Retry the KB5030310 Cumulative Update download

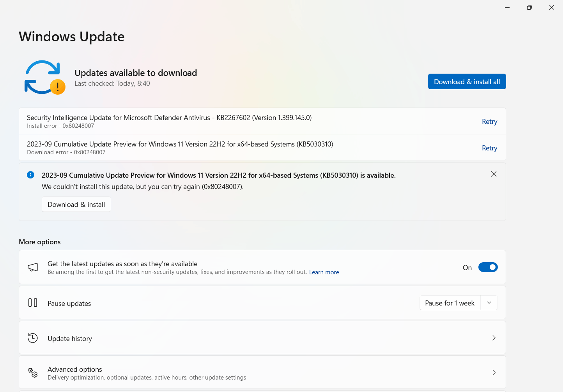[x=489, y=148]
